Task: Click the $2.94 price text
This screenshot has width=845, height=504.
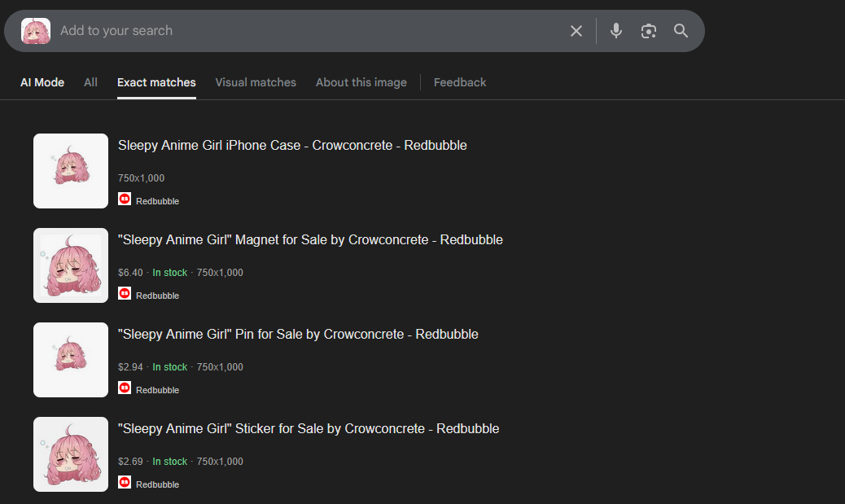Action: [x=130, y=367]
